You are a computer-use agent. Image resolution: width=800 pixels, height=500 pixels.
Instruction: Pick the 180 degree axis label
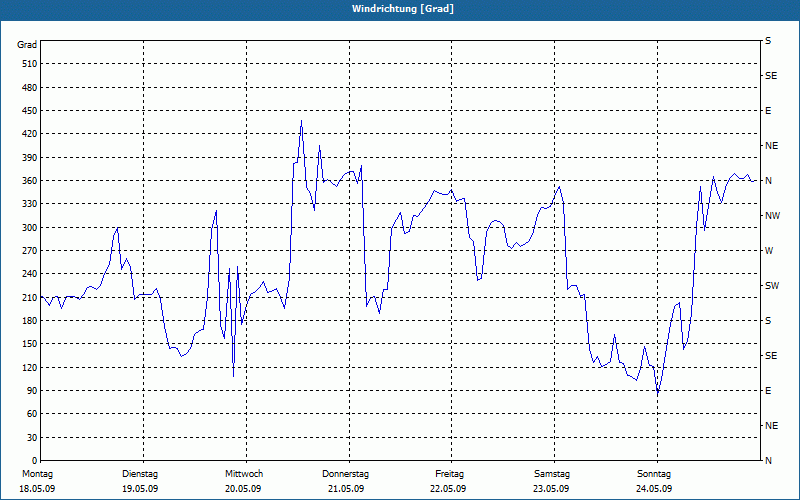(x=30, y=321)
